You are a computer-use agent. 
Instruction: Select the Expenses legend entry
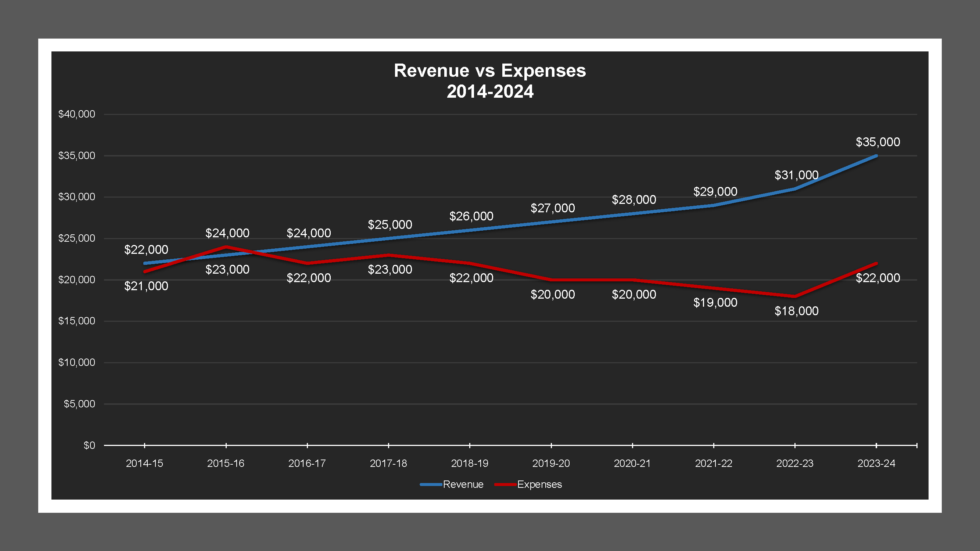coord(528,485)
